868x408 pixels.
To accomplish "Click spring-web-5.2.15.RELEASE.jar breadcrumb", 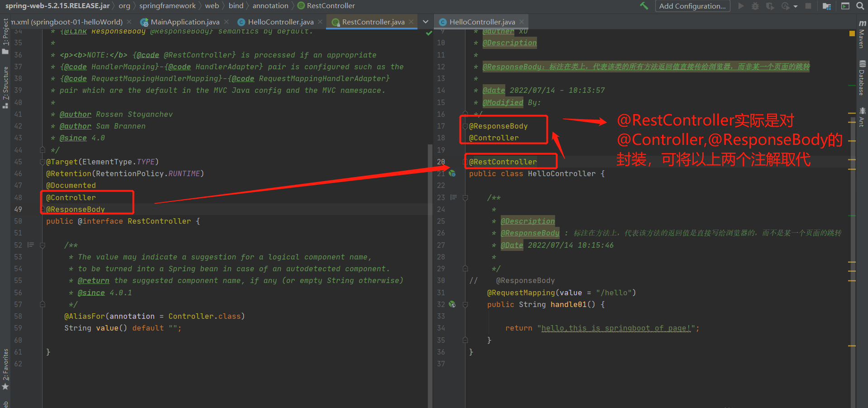I will click(57, 6).
